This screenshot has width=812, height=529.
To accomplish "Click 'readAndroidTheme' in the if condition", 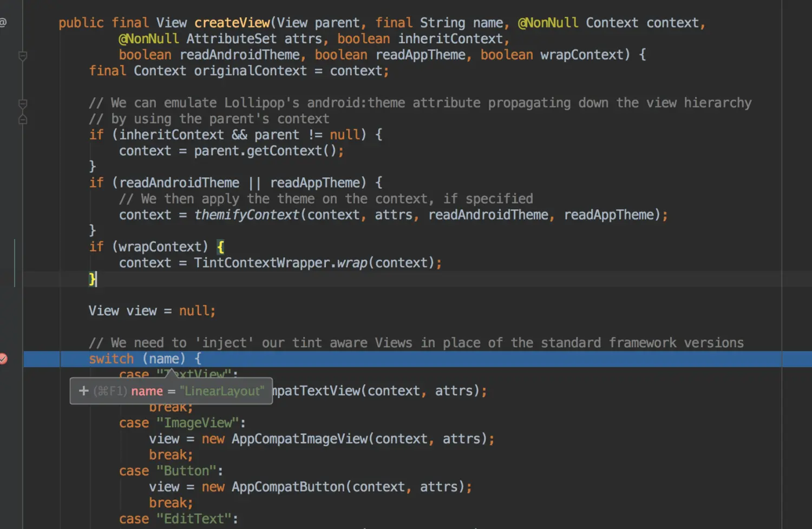I will [179, 183].
